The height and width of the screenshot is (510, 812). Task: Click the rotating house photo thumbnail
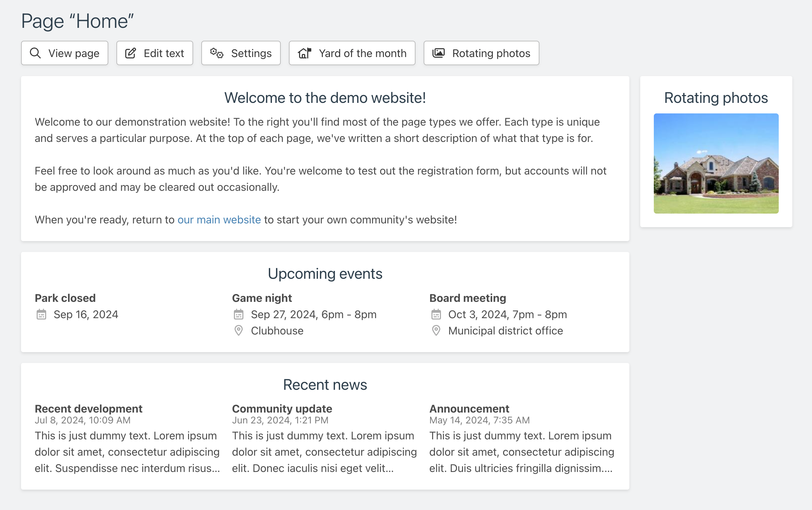click(x=716, y=163)
